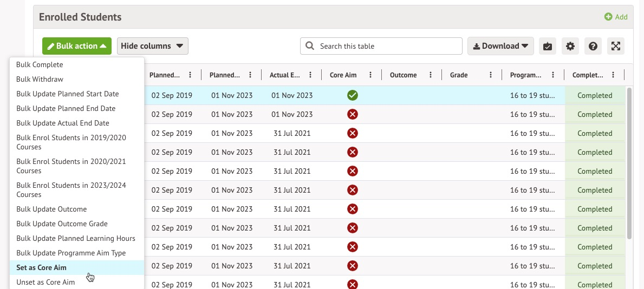Select Set as Core Aim option

click(41, 267)
